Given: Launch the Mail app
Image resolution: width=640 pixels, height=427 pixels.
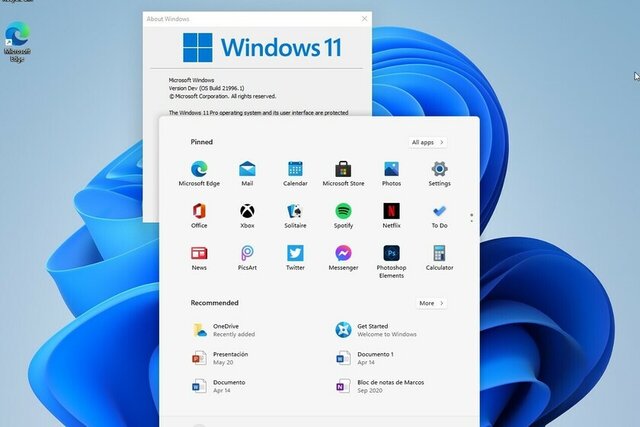Looking at the screenshot, I should [247, 173].
